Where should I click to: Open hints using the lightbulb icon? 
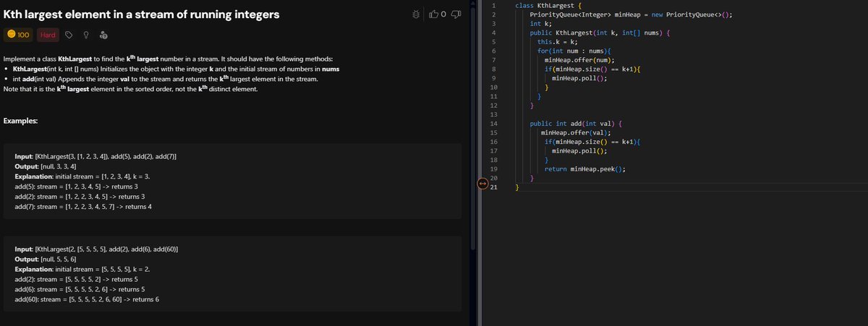tap(86, 35)
